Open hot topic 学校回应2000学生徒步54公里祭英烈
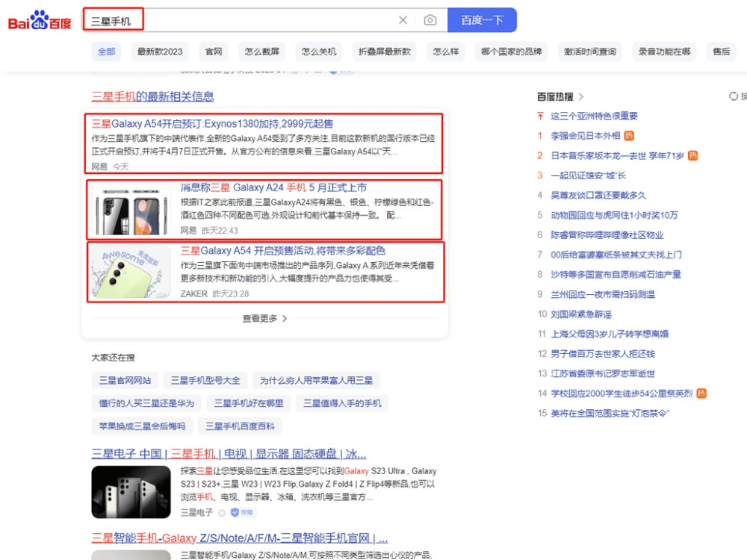The image size is (747, 560). 622,393
